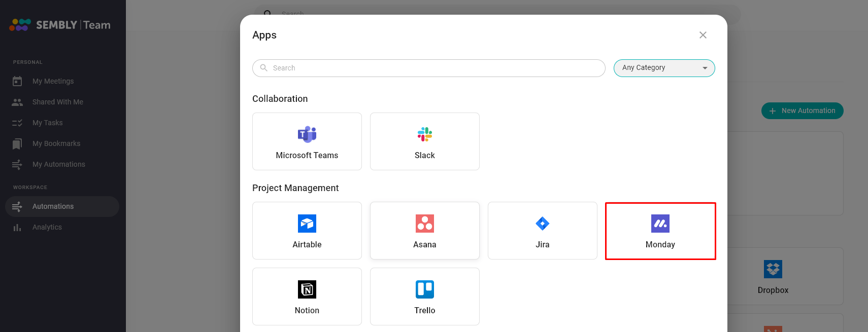This screenshot has width=868, height=332.
Task: Click the Collaboration section heading
Action: click(x=280, y=99)
